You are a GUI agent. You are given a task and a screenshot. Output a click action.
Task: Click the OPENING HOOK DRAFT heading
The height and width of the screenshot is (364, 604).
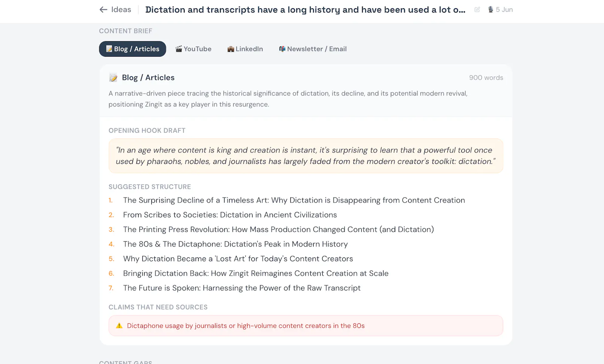coord(147,131)
